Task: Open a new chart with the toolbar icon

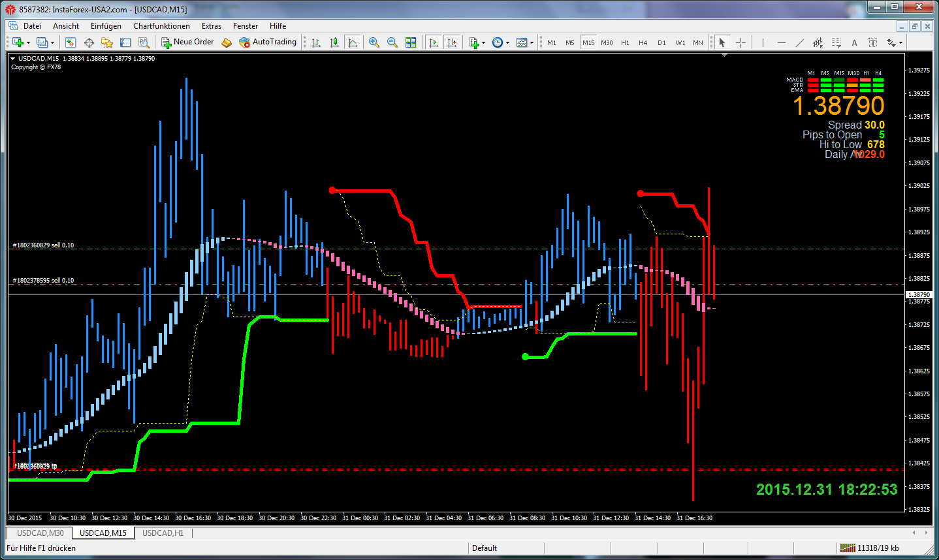Action: pyautogui.click(x=18, y=42)
